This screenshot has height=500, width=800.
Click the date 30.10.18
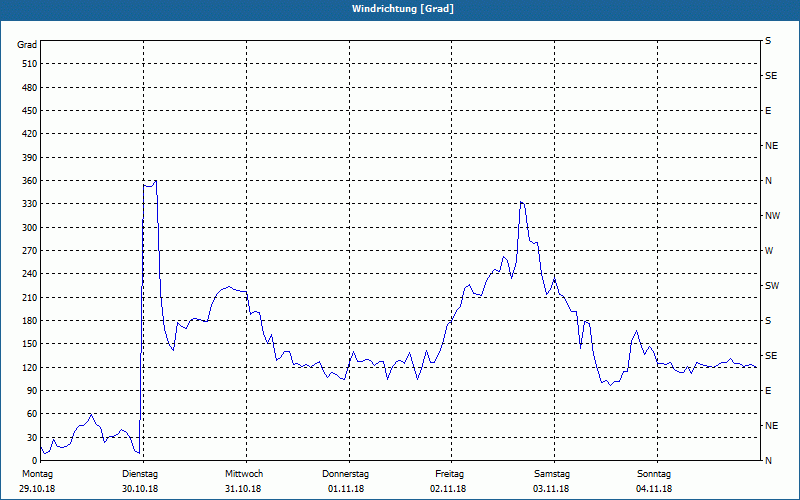140,489
